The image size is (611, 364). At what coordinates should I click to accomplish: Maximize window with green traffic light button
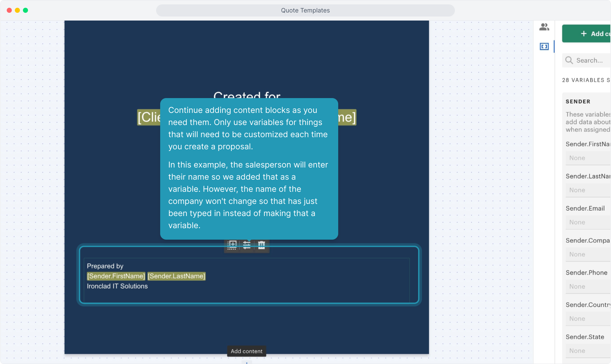coord(26,10)
